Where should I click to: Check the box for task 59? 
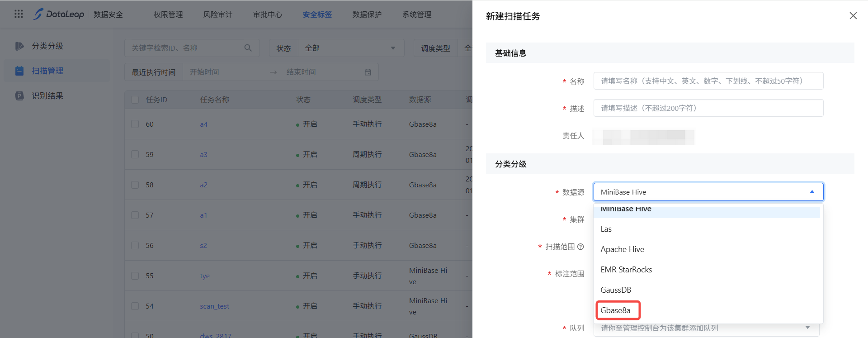(x=135, y=154)
